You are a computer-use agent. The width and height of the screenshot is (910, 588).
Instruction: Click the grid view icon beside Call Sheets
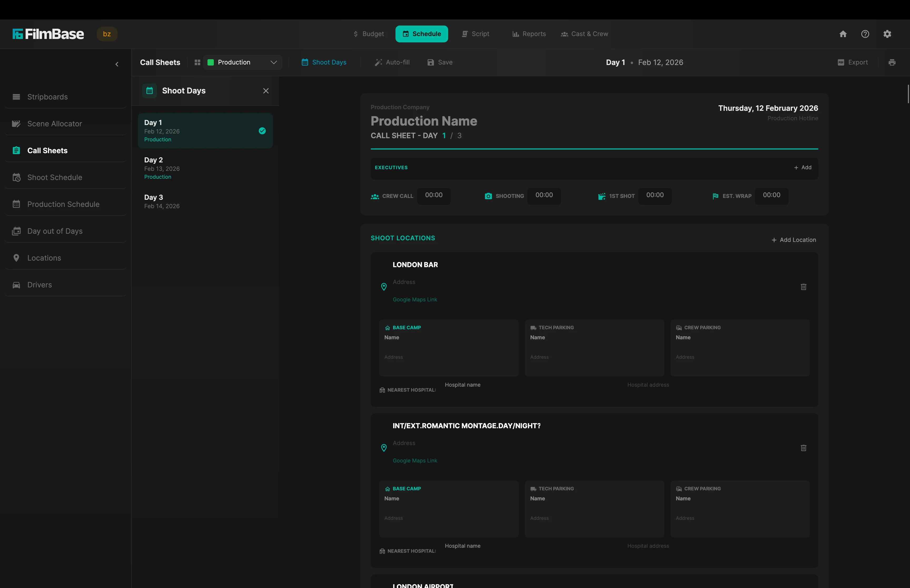197,62
